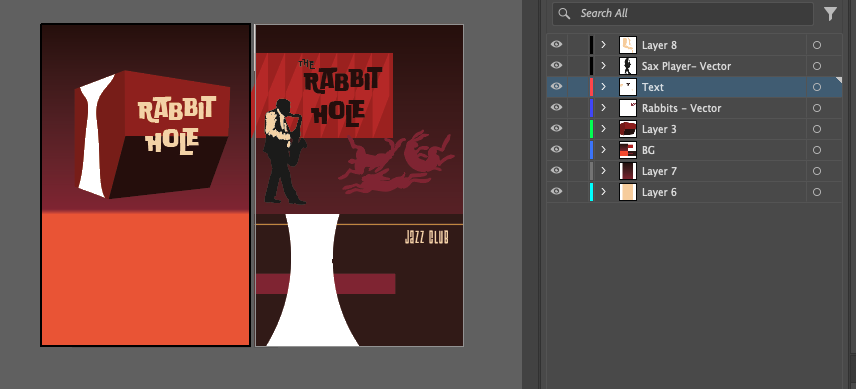Viewport: 856px width, 389px height.
Task: Focus the Search All input field
Action: 683,14
